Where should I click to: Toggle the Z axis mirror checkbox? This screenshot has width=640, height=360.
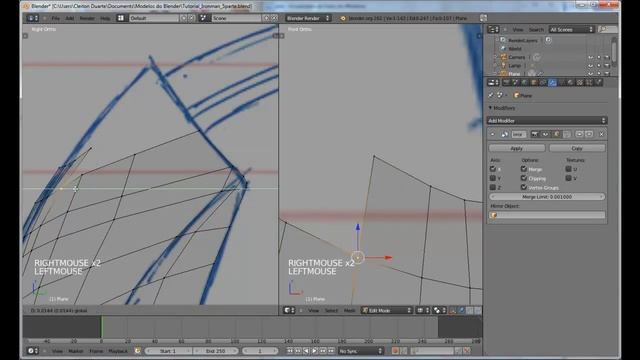[x=493, y=187]
